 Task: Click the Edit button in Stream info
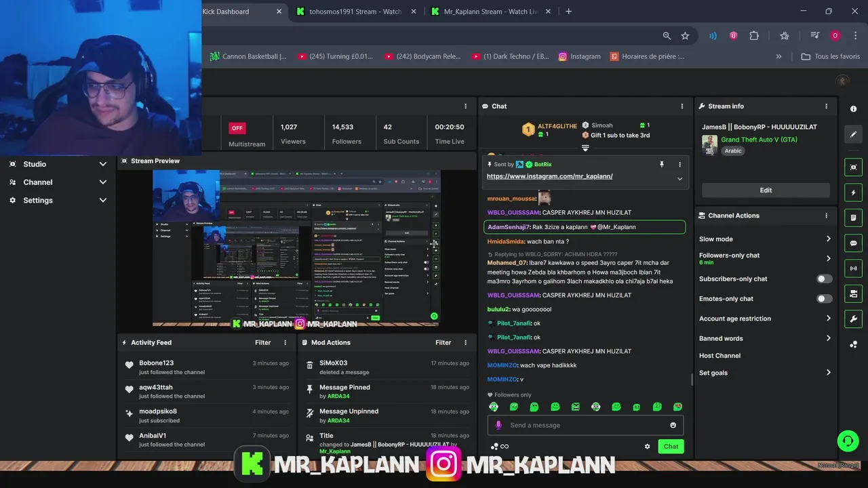[x=766, y=190]
